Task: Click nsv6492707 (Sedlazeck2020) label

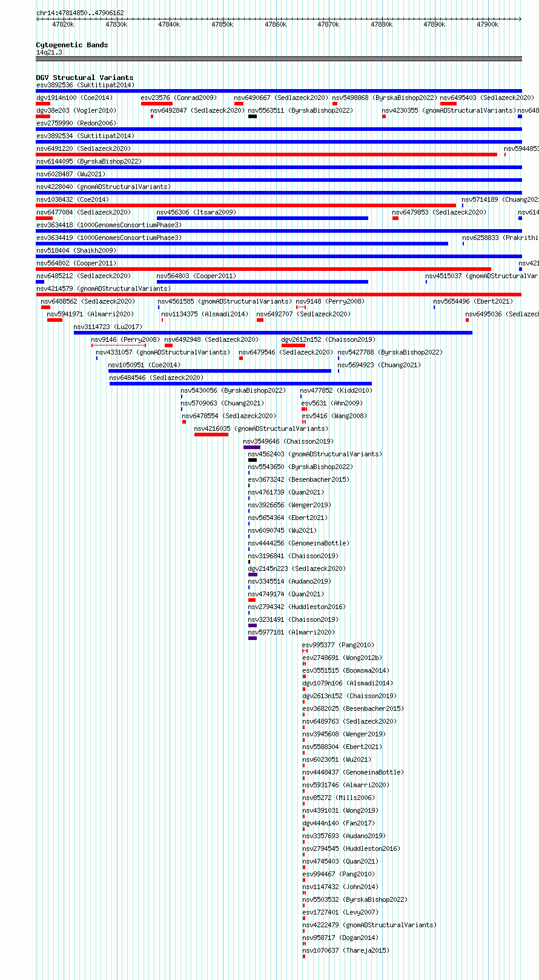Action: pyautogui.click(x=303, y=314)
